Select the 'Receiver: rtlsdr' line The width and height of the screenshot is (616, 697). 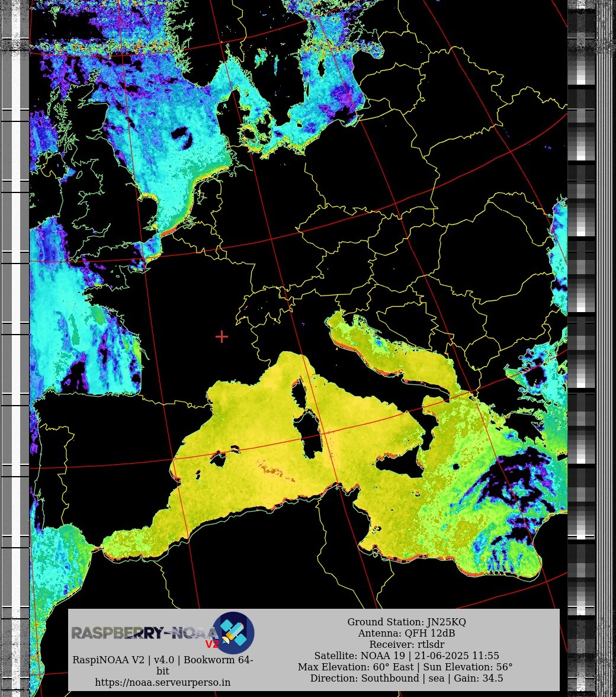tap(406, 644)
